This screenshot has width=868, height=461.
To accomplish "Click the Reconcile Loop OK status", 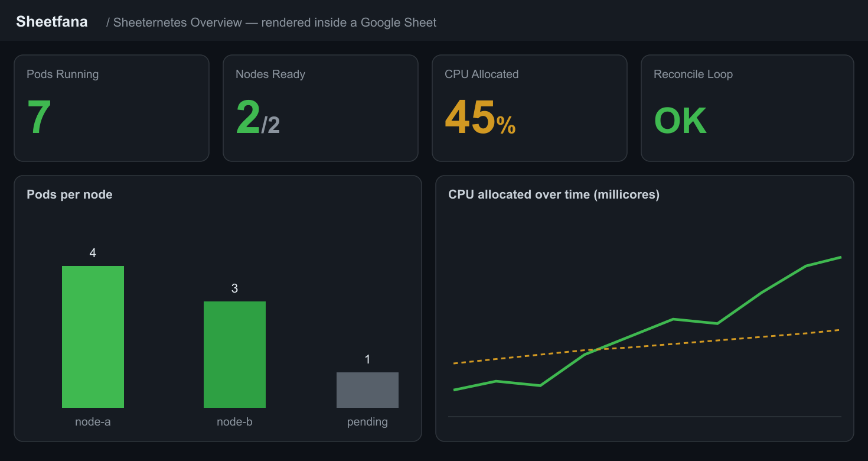I will (x=680, y=121).
